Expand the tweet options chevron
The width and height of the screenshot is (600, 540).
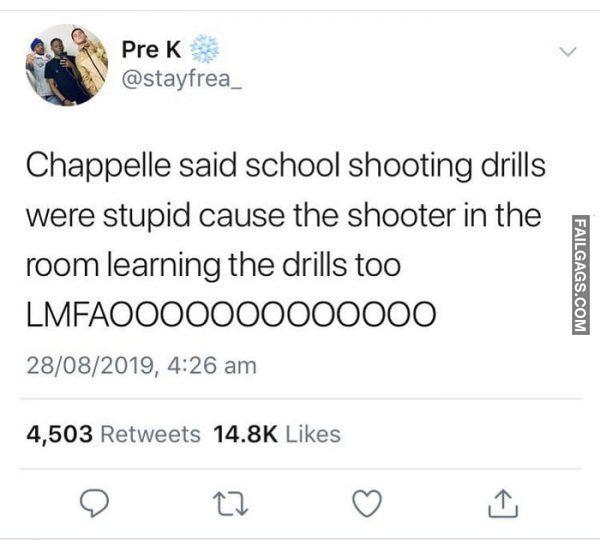click(x=567, y=51)
